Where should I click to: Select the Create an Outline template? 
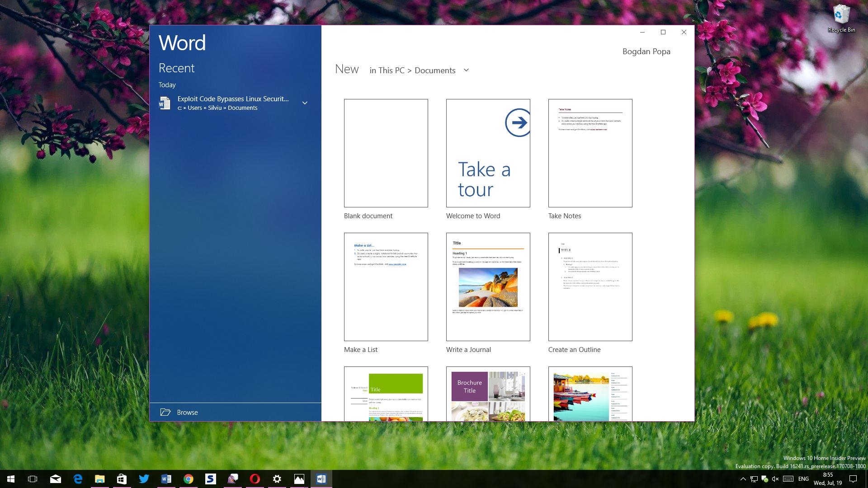[x=590, y=287]
